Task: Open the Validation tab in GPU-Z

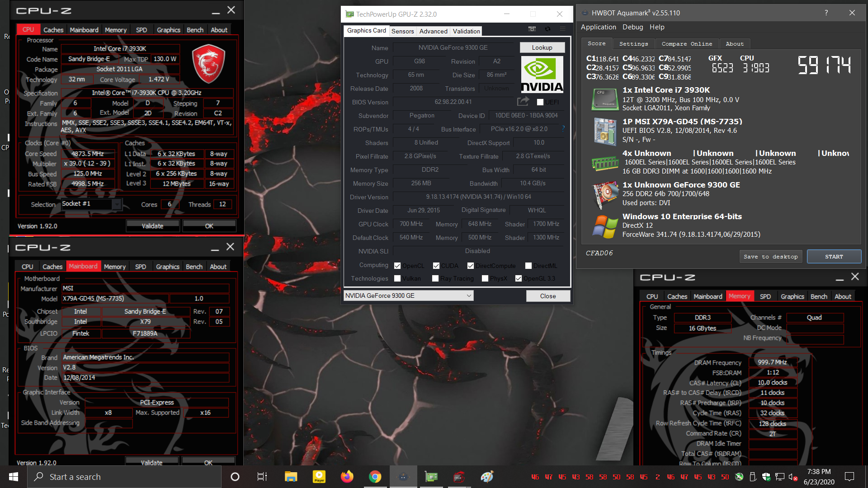Action: (x=466, y=31)
